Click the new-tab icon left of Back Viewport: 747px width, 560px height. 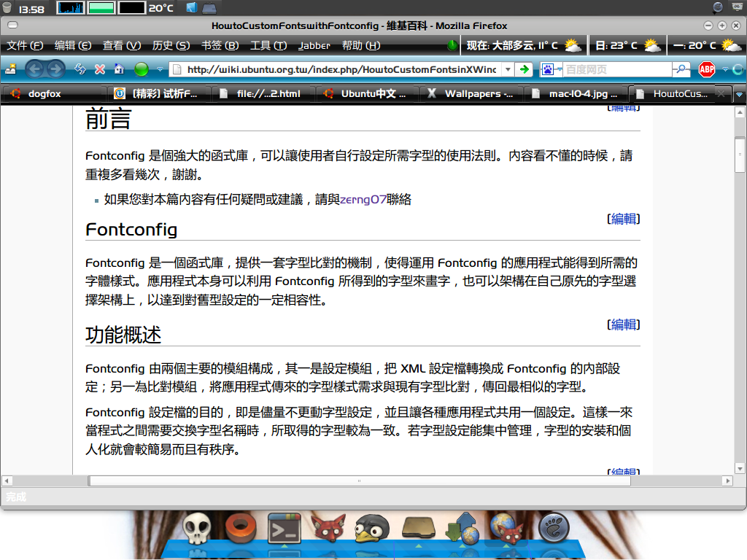click(x=11, y=69)
